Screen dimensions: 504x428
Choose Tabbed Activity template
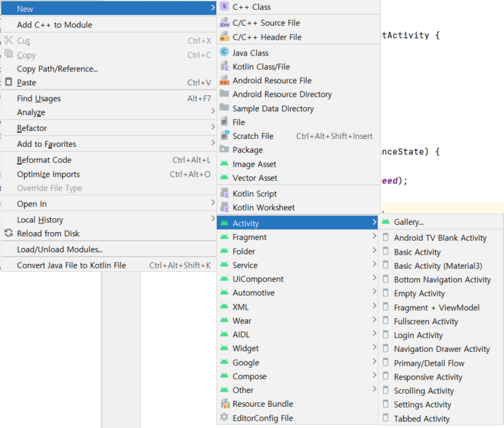[441, 419]
